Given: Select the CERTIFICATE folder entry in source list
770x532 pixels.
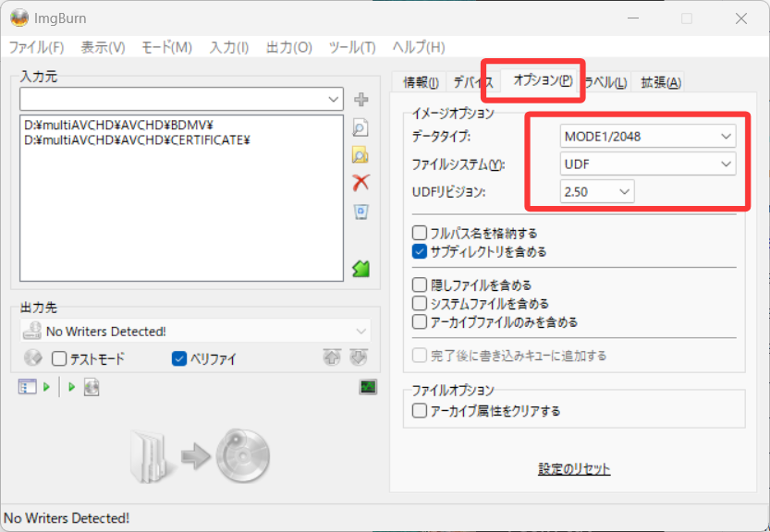Looking at the screenshot, I should click(137, 140).
